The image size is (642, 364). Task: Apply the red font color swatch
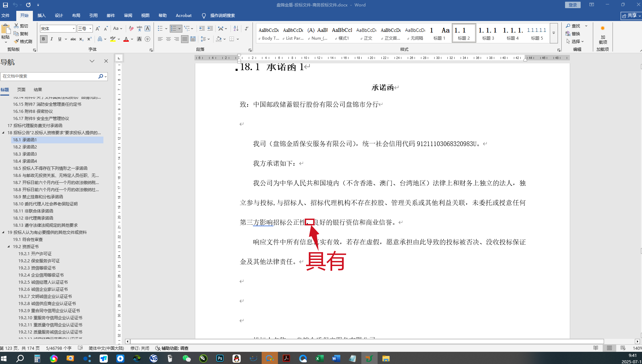tap(126, 39)
